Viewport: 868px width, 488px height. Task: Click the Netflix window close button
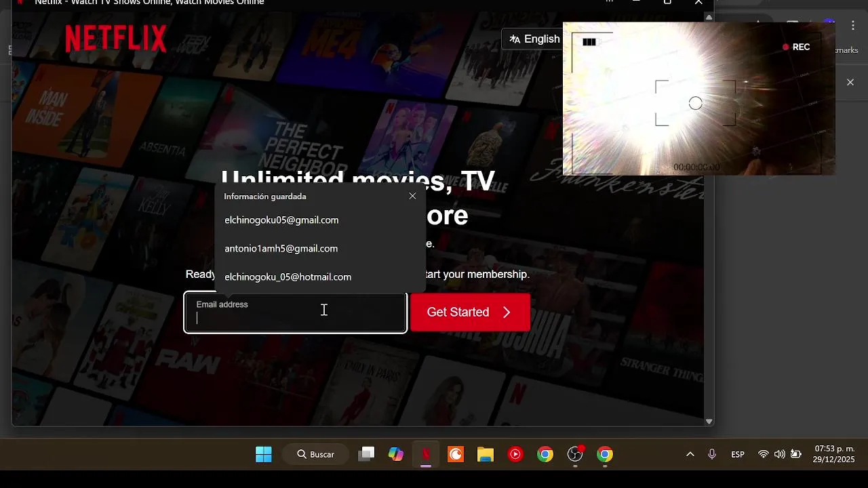coord(698,3)
